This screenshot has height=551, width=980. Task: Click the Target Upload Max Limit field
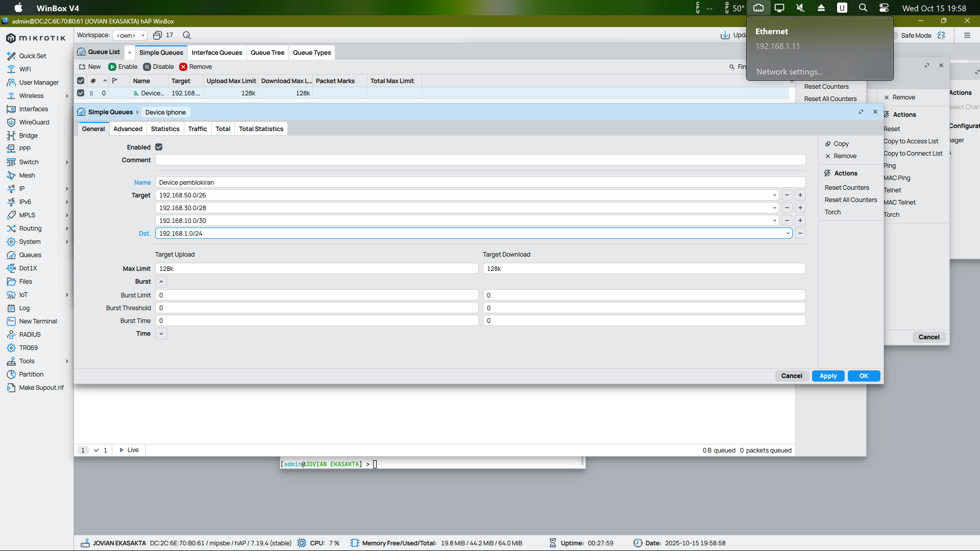click(x=316, y=269)
